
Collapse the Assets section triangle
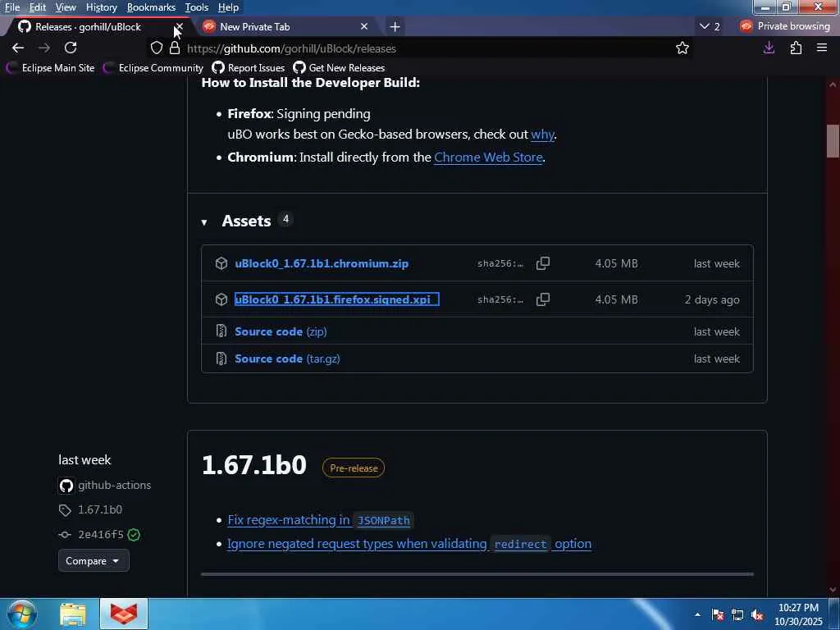(x=204, y=221)
